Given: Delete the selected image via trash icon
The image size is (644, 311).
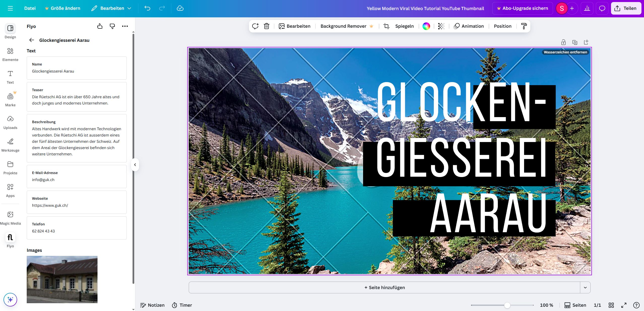Looking at the screenshot, I should (266, 26).
